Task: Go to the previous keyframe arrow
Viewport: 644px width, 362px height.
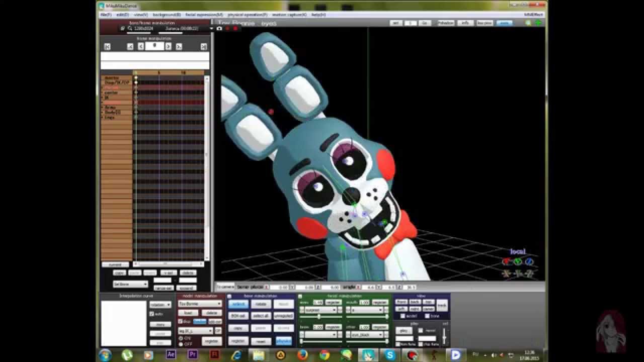Action: [x=130, y=46]
